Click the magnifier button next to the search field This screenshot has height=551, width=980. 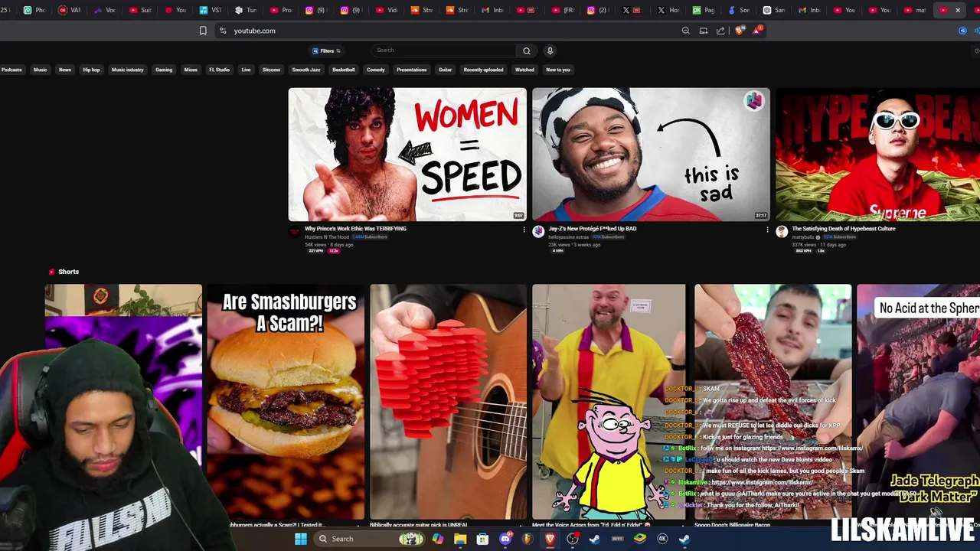click(527, 51)
